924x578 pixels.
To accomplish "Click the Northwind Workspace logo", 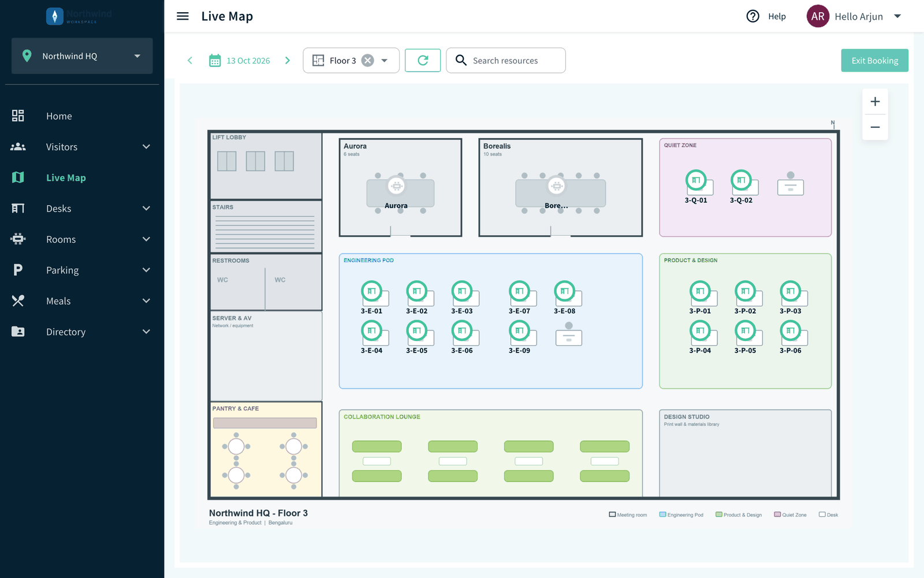I will (x=79, y=16).
